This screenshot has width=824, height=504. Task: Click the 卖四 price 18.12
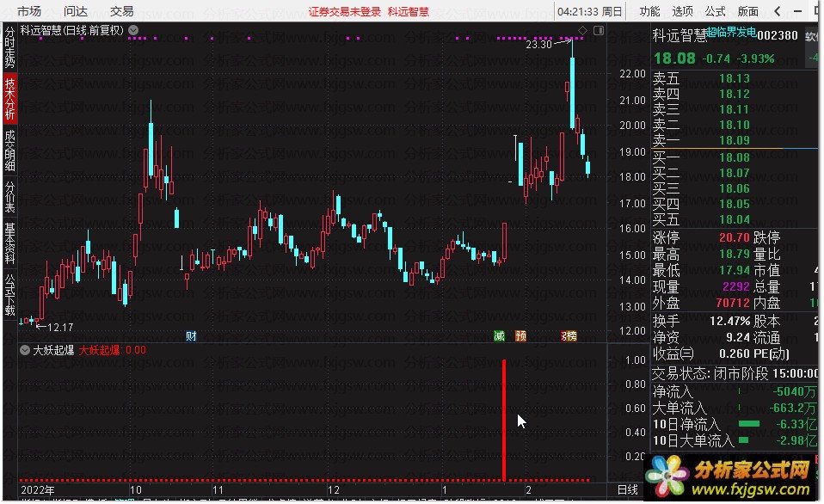[x=735, y=94]
